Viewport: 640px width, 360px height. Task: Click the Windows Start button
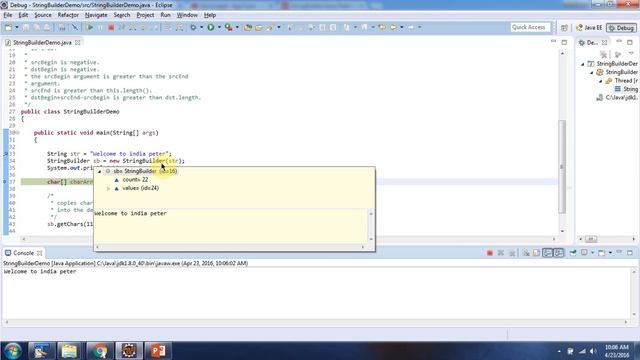click(13, 351)
